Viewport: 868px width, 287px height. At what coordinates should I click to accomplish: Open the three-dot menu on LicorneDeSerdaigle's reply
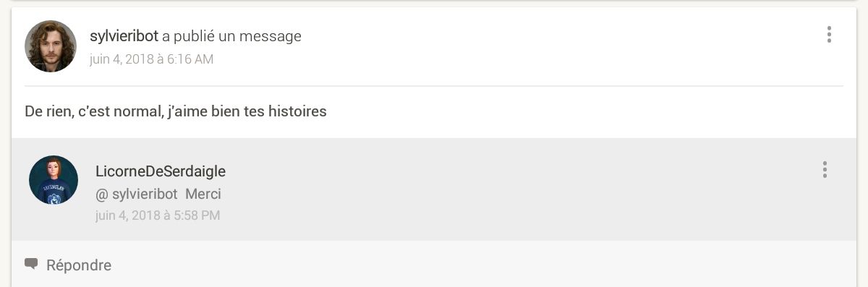tap(825, 170)
